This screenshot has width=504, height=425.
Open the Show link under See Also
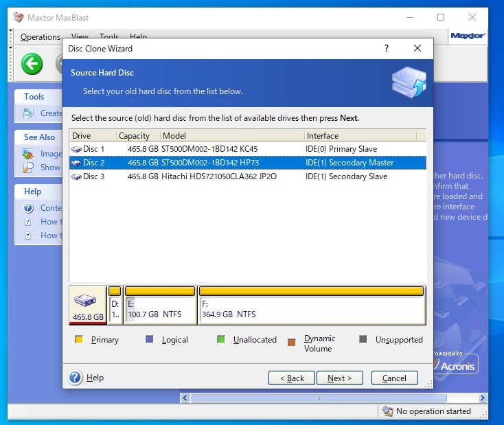click(x=50, y=168)
